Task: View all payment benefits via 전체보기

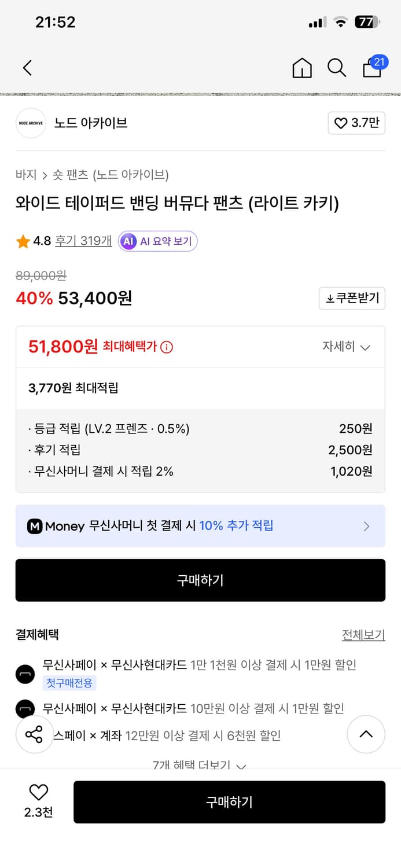Action: click(364, 635)
